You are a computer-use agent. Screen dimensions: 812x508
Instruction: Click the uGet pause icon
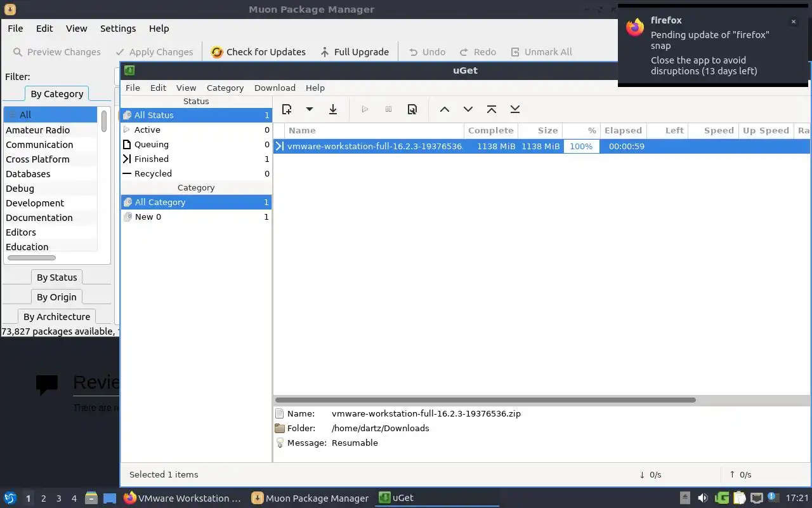tap(389, 109)
